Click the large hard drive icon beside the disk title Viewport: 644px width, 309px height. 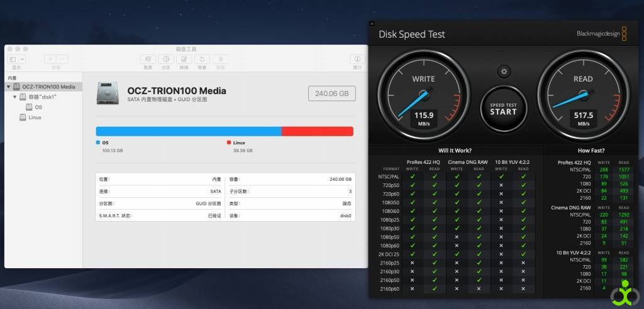[108, 93]
